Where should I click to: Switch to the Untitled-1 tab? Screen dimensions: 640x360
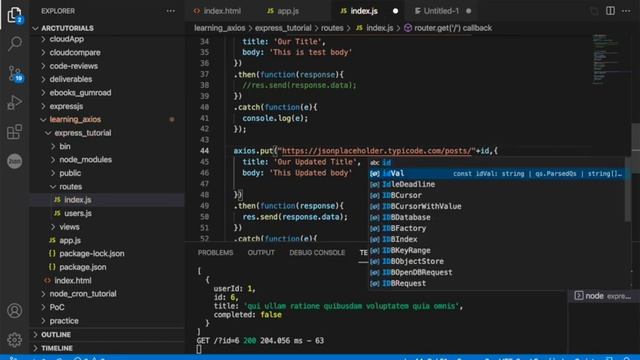(441, 11)
